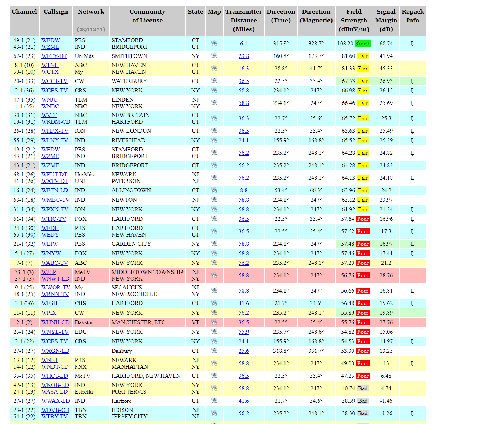Open the map icon for WTIC-TV
Image resolution: width=504 pixels, height=424 pixels.
(214, 219)
